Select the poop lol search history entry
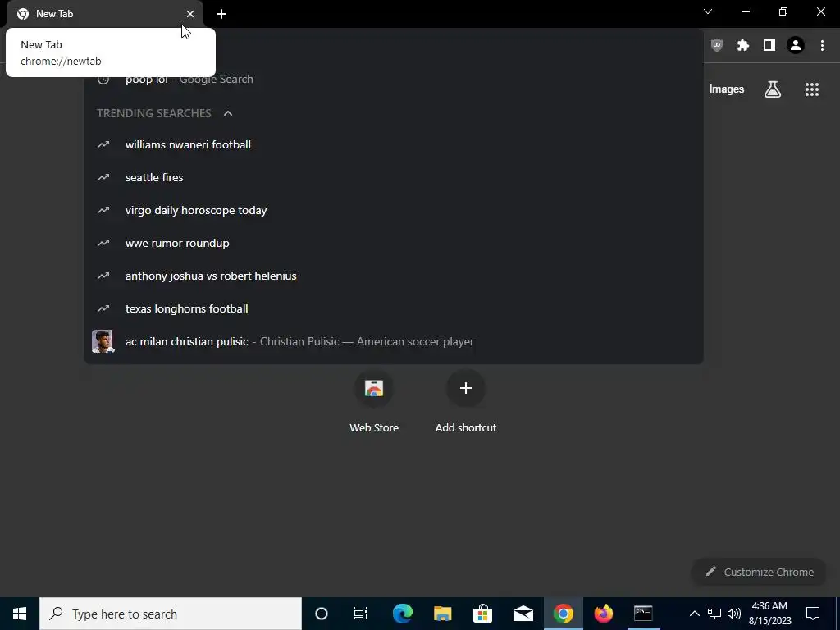840x630 pixels. (x=394, y=80)
